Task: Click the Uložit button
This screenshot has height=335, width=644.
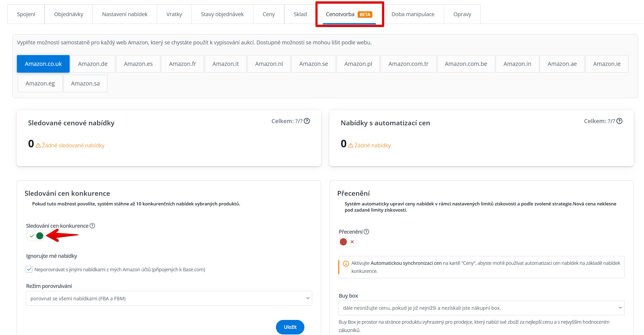Action: [290, 327]
